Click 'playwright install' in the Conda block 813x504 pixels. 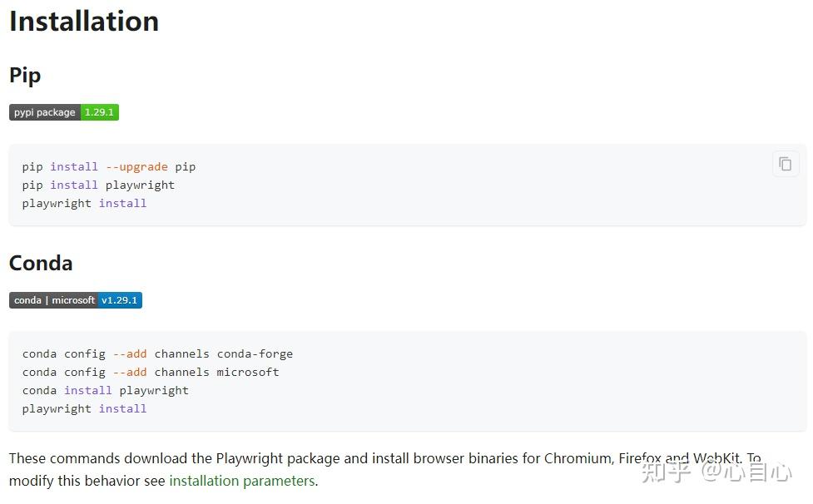coord(85,408)
